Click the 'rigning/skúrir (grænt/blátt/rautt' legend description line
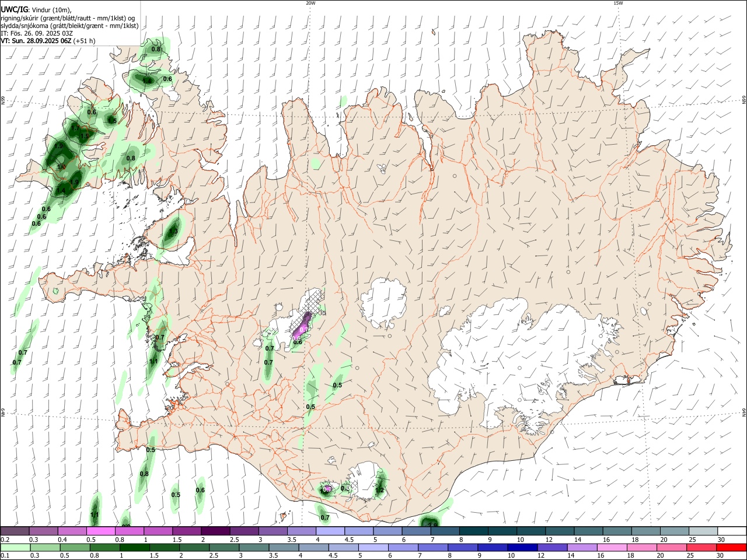This screenshot has height=560, width=747. tap(68, 18)
